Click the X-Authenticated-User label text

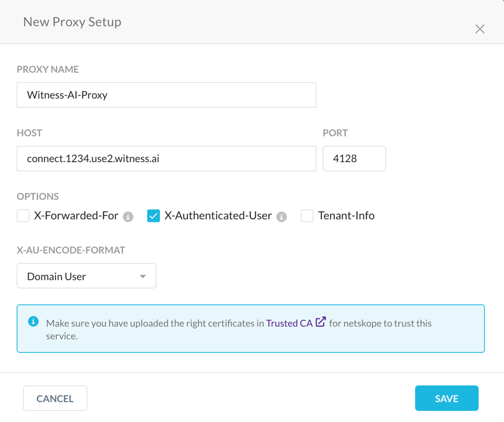(218, 216)
